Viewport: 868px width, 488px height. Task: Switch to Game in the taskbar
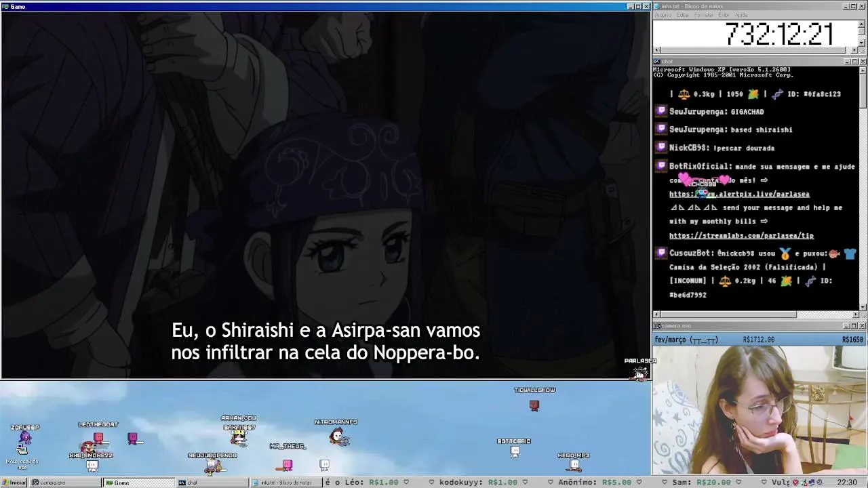(x=138, y=483)
